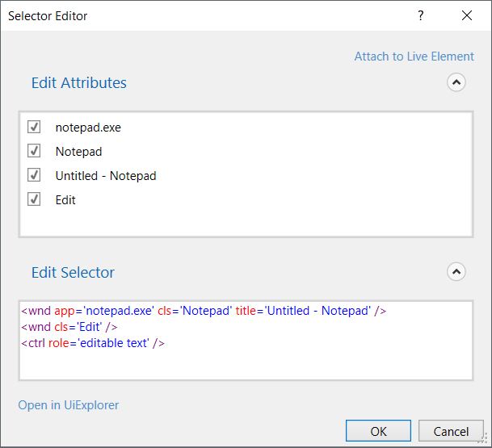
Task: Grab the resize grip at dialog corner
Action: [x=485, y=441]
